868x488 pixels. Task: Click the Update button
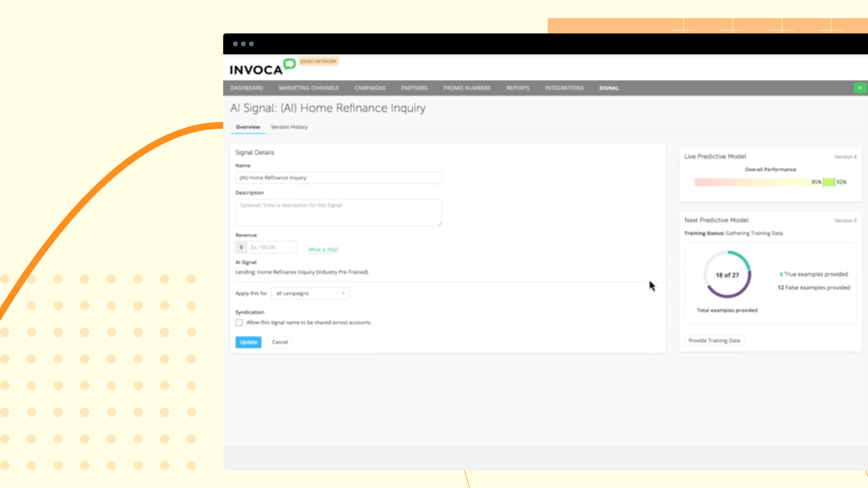[x=248, y=342]
